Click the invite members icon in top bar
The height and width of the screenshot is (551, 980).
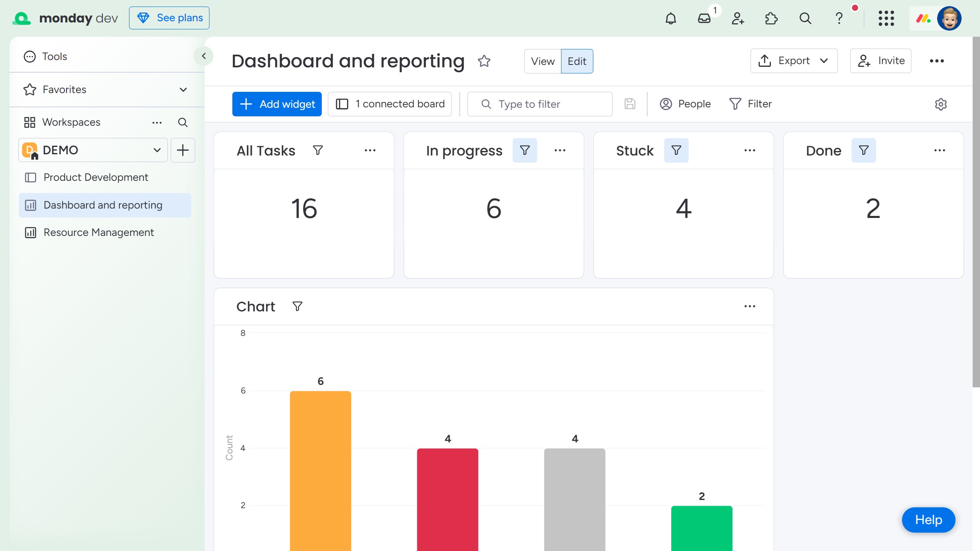[738, 18]
